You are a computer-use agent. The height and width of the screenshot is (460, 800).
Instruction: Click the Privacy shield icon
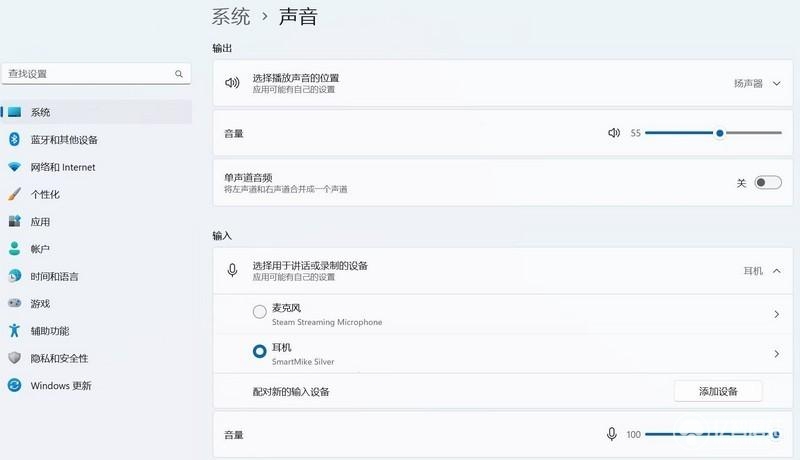click(x=14, y=358)
